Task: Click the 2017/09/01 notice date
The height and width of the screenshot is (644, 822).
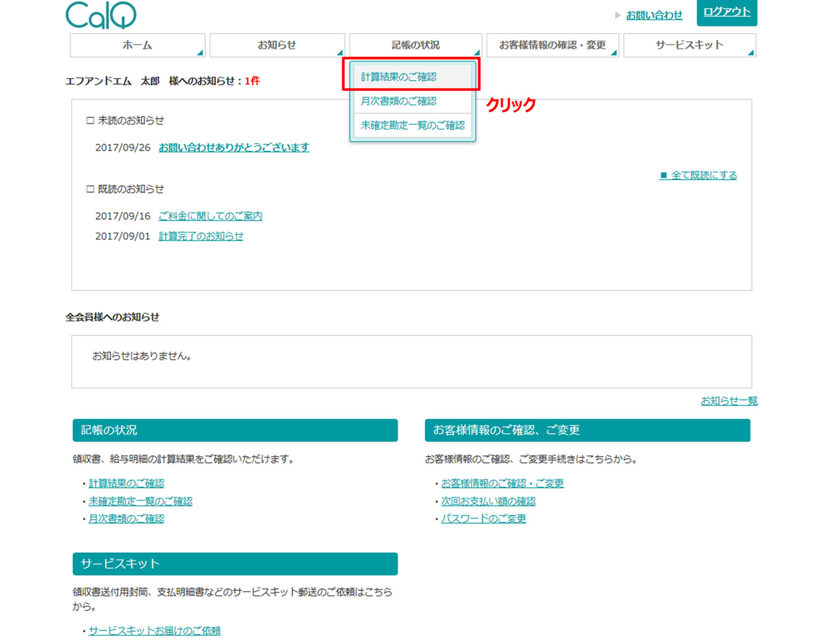Action: tap(123, 237)
